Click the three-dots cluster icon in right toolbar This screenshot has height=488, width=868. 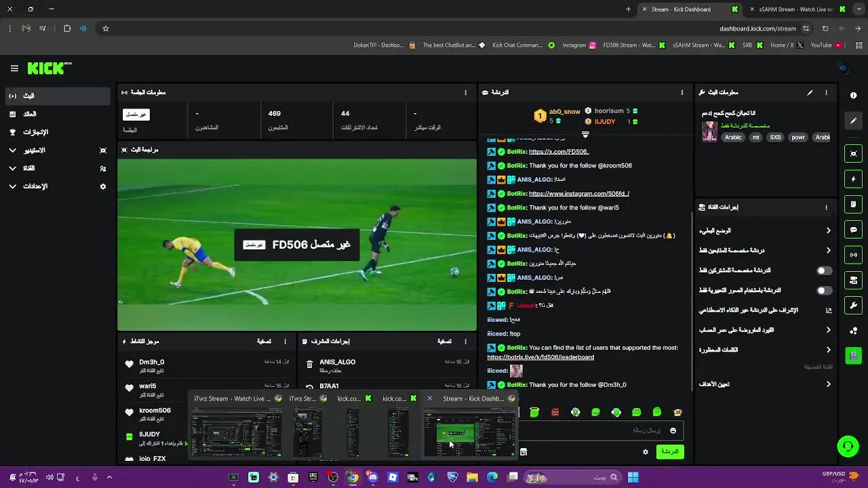point(854,330)
